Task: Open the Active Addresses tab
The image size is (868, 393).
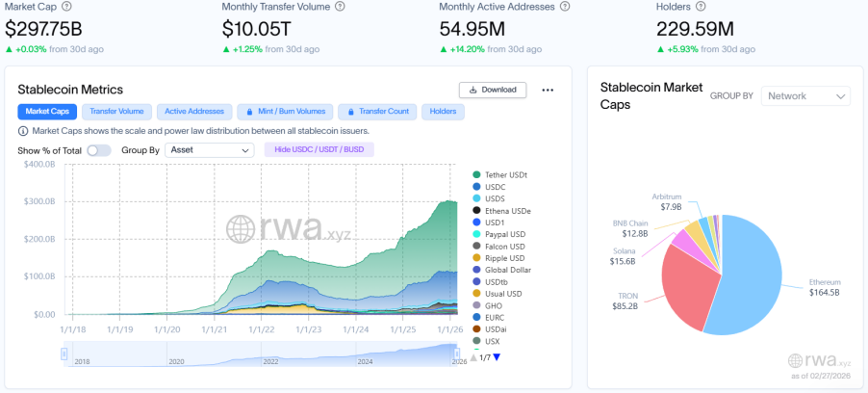Action: (x=194, y=112)
